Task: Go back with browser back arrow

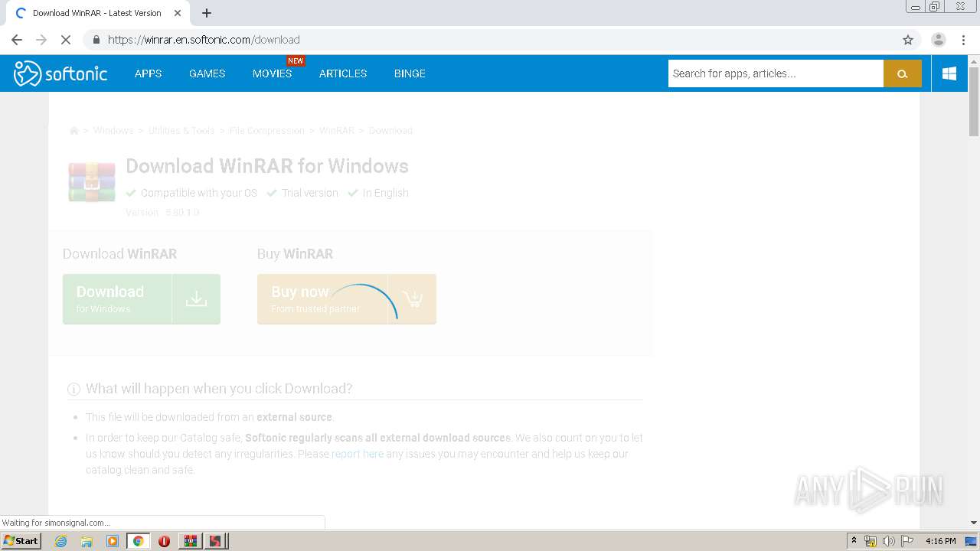Action: click(x=17, y=40)
